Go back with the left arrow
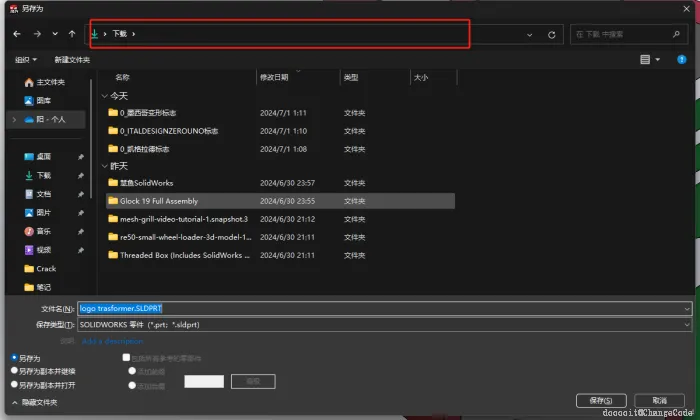This screenshot has height=420, width=700. click(17, 34)
